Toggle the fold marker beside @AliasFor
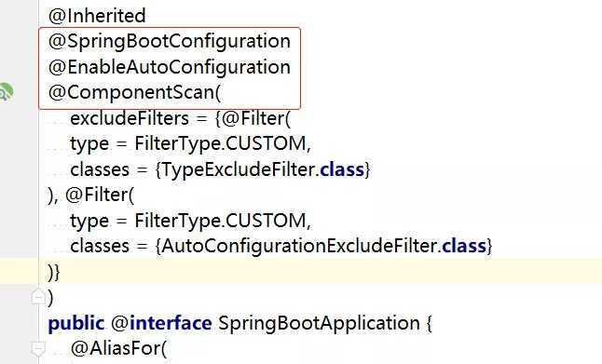Viewport: 602px width, 364px height. point(38,349)
